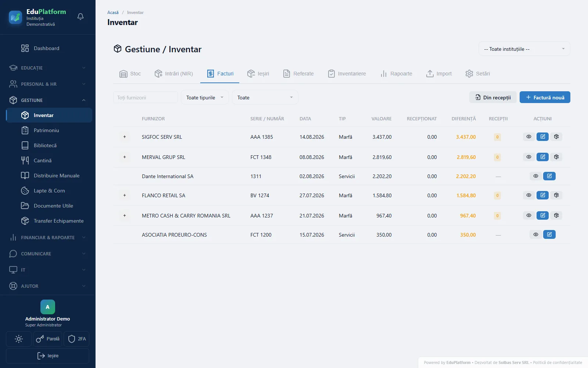The image size is (588, 368).
Task: View the Dante International SA invoice details
Action: [x=536, y=176]
